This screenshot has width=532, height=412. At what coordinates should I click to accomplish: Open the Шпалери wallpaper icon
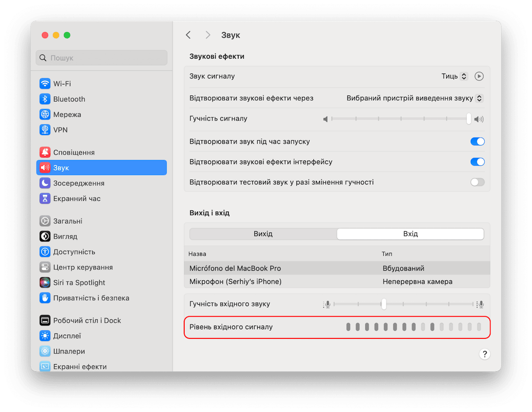click(x=45, y=351)
